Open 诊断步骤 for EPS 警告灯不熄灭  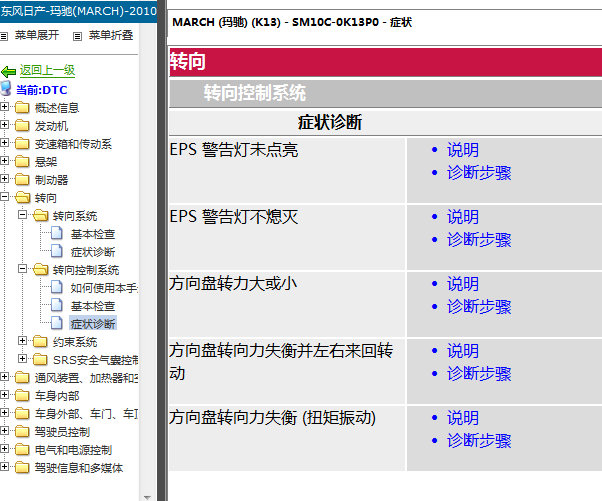point(479,240)
